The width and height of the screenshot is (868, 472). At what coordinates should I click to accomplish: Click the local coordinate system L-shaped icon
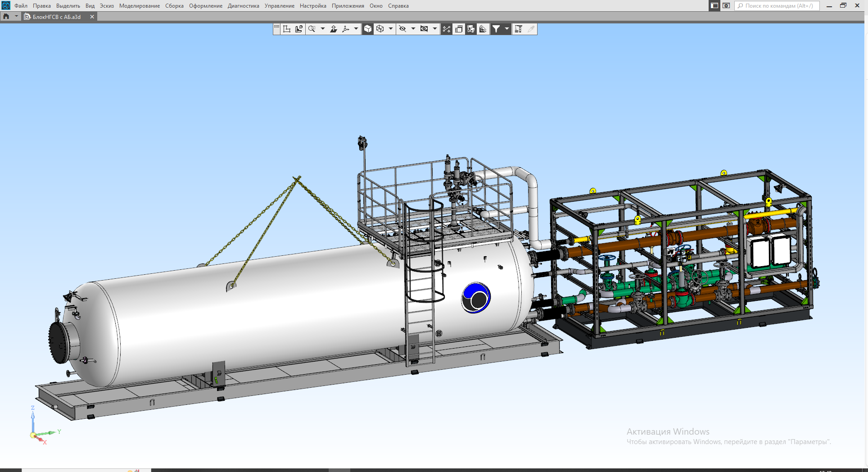287,29
